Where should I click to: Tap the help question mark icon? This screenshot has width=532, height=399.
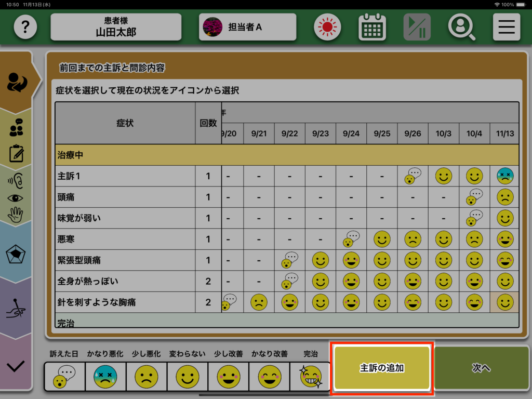(x=25, y=27)
